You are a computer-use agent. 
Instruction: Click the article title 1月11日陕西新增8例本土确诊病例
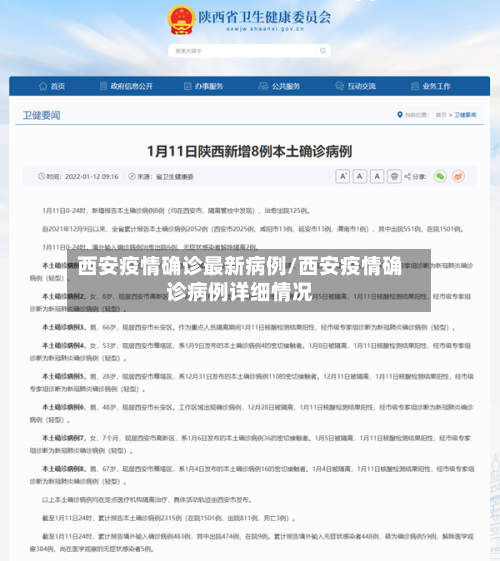(250, 151)
